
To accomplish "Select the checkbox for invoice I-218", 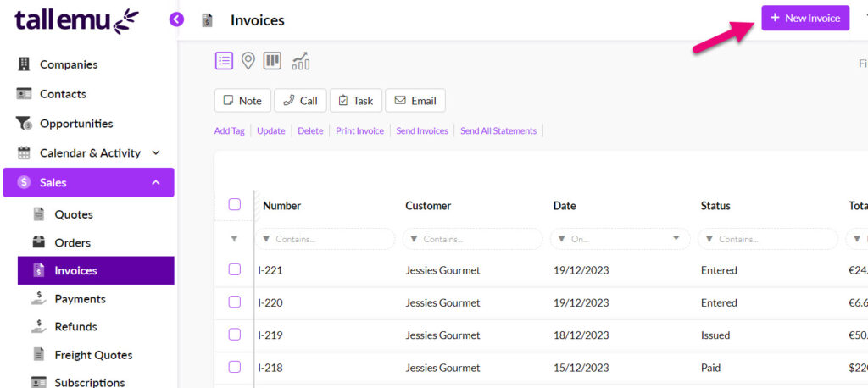I will click(x=235, y=367).
